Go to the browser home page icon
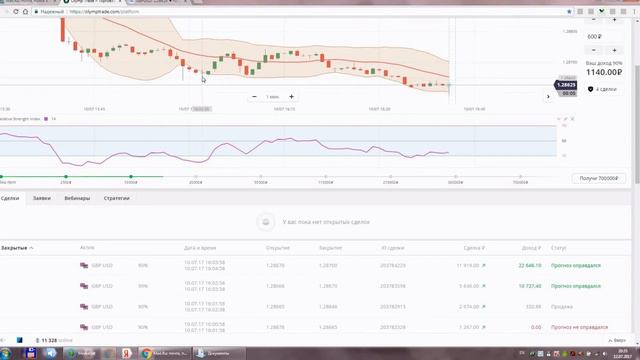The height and width of the screenshot is (360, 640). 25,11
